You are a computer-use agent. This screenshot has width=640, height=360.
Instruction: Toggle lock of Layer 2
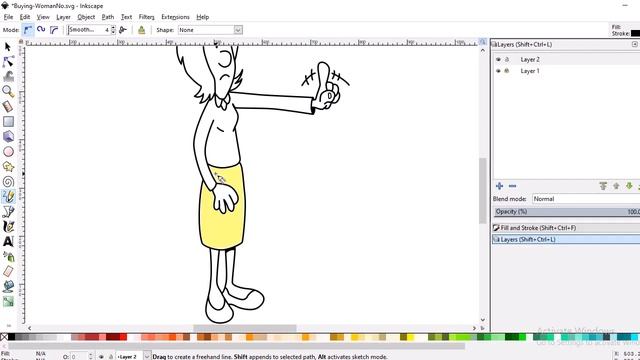[507, 60]
